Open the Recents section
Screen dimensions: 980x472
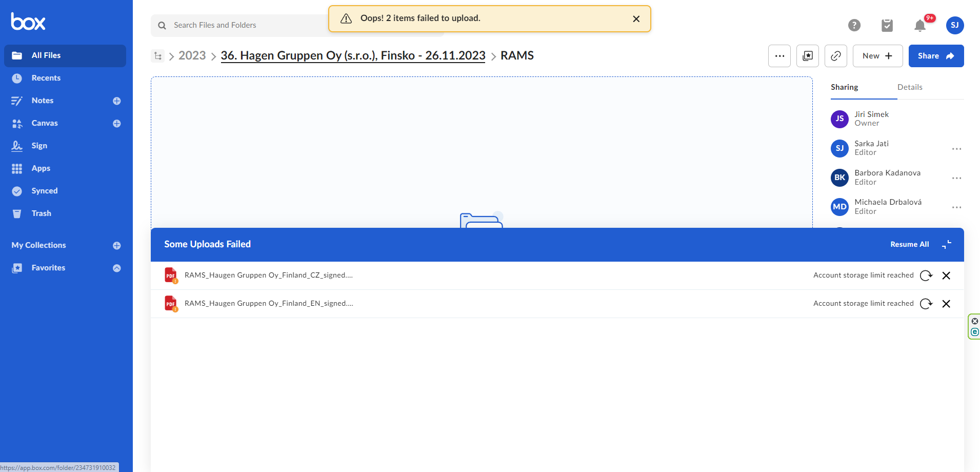(x=46, y=78)
